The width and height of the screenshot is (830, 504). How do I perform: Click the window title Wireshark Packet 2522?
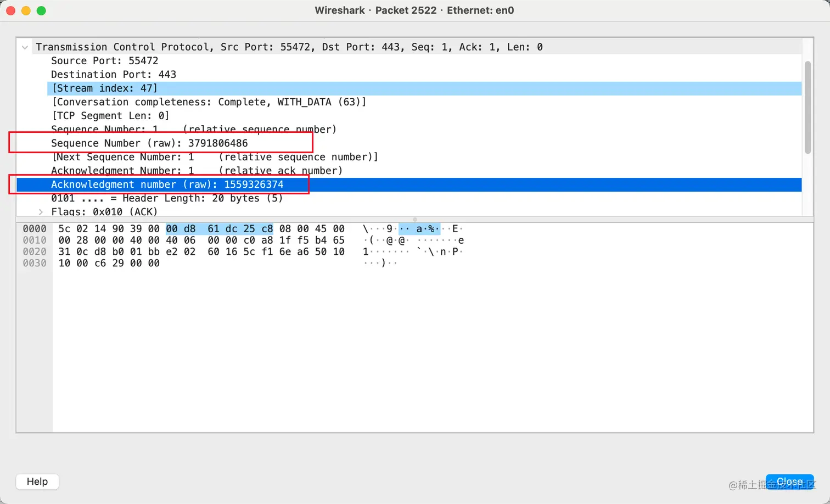point(414,10)
